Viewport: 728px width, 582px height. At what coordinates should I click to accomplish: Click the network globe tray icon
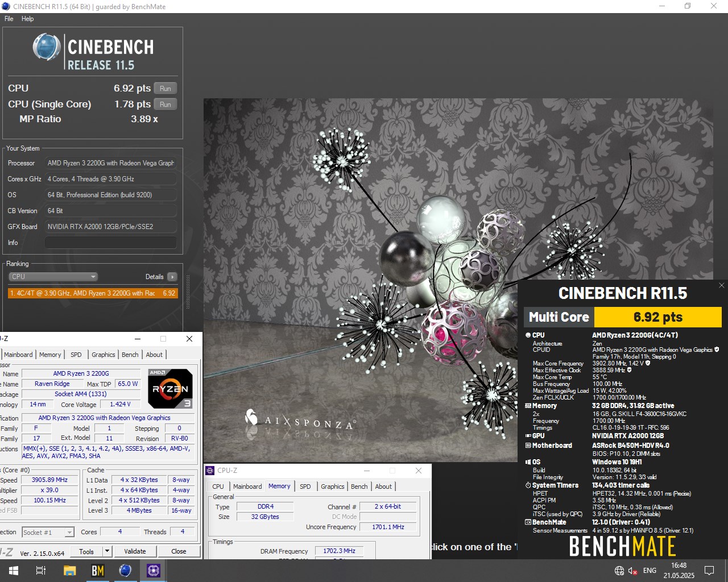tap(619, 571)
